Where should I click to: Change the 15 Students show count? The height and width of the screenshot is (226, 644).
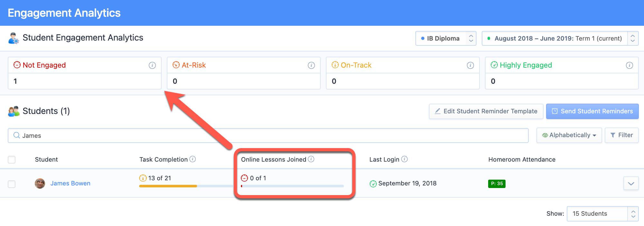click(603, 214)
